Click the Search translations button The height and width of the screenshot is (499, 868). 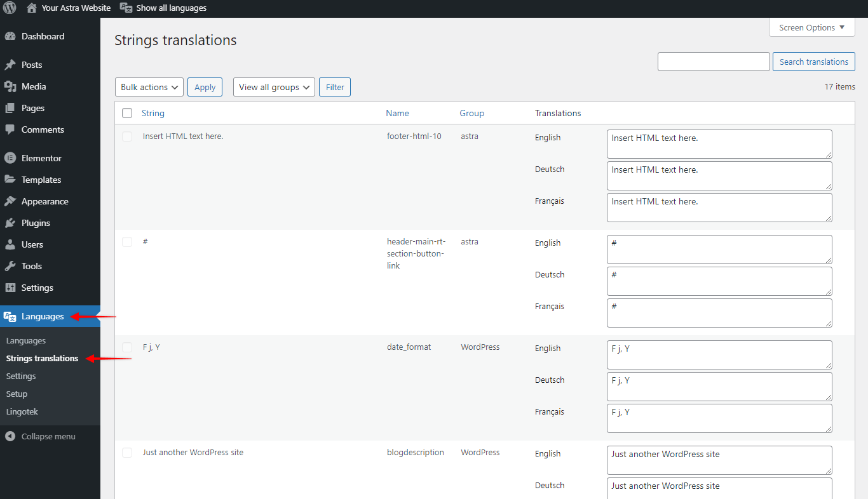(813, 62)
